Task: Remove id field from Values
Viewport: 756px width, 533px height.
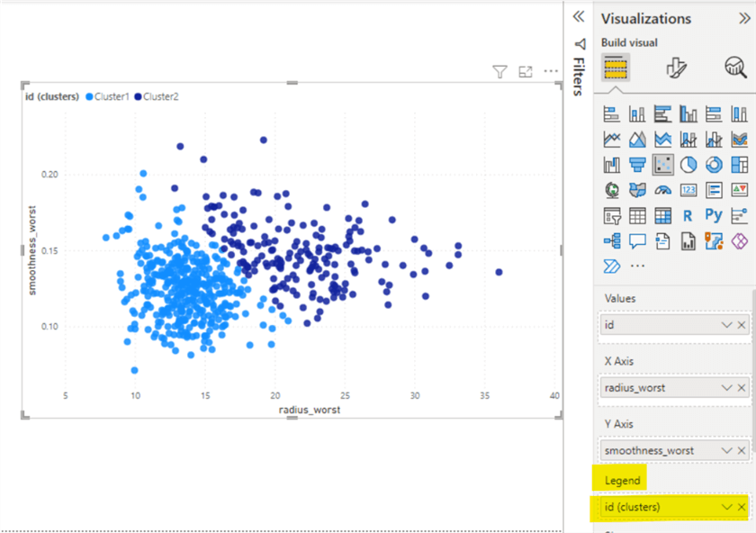Action: (742, 325)
